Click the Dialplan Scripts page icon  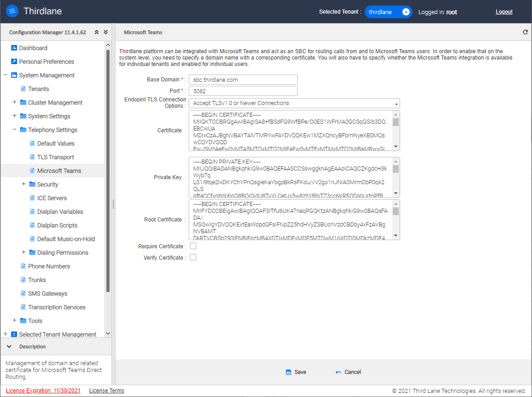pos(32,225)
